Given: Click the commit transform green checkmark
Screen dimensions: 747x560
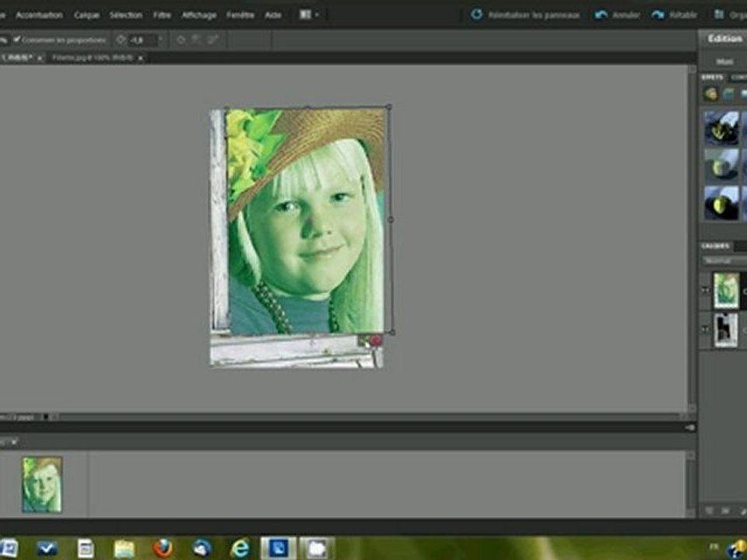Looking at the screenshot, I should click(364, 341).
